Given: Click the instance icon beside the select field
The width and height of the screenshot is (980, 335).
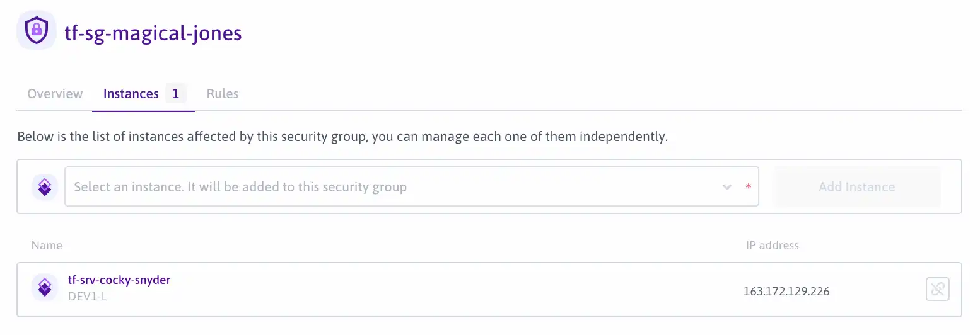Looking at the screenshot, I should 45,187.
